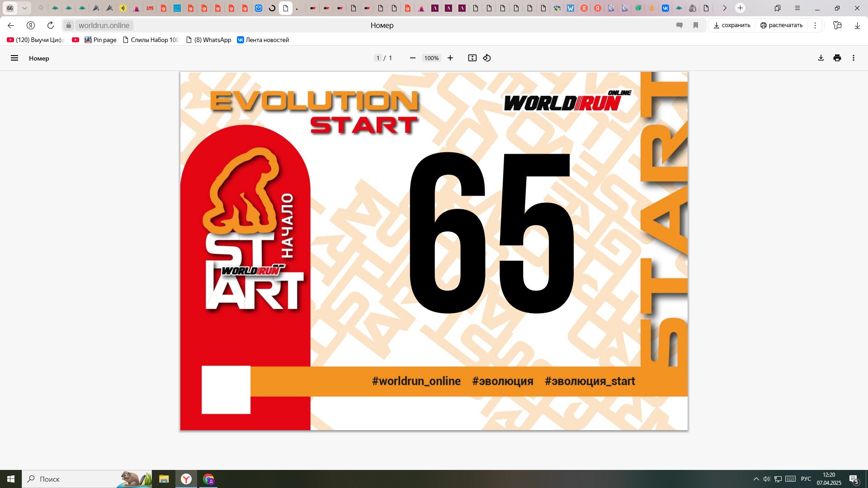868x488 pixels.
Task: Toggle the PDF viewer sidebar menu
Action: [14, 58]
